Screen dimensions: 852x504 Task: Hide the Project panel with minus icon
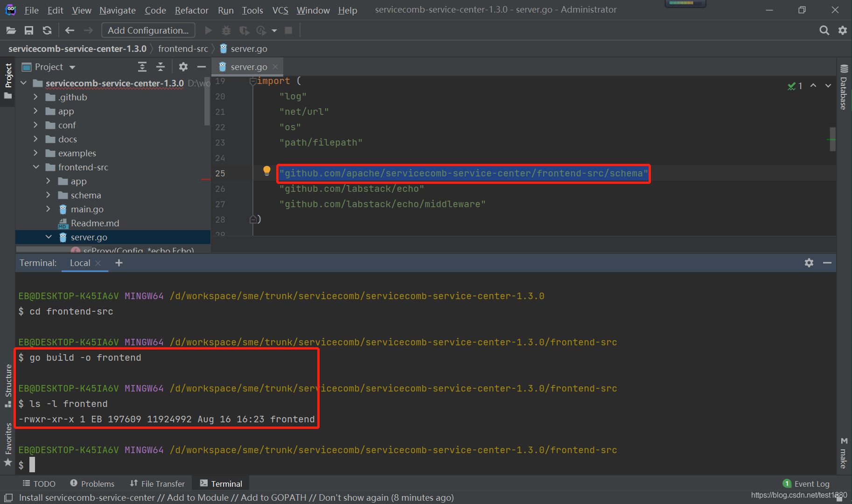tap(202, 67)
